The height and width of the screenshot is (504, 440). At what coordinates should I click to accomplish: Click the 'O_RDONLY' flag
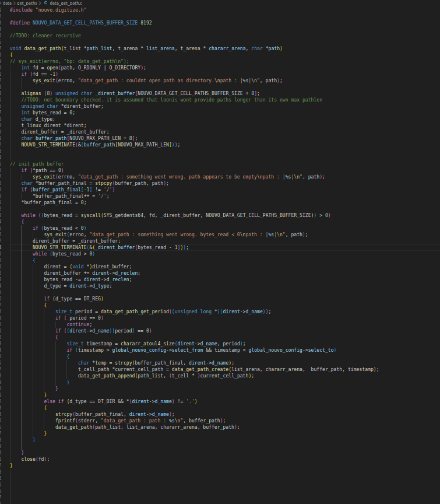89,68
